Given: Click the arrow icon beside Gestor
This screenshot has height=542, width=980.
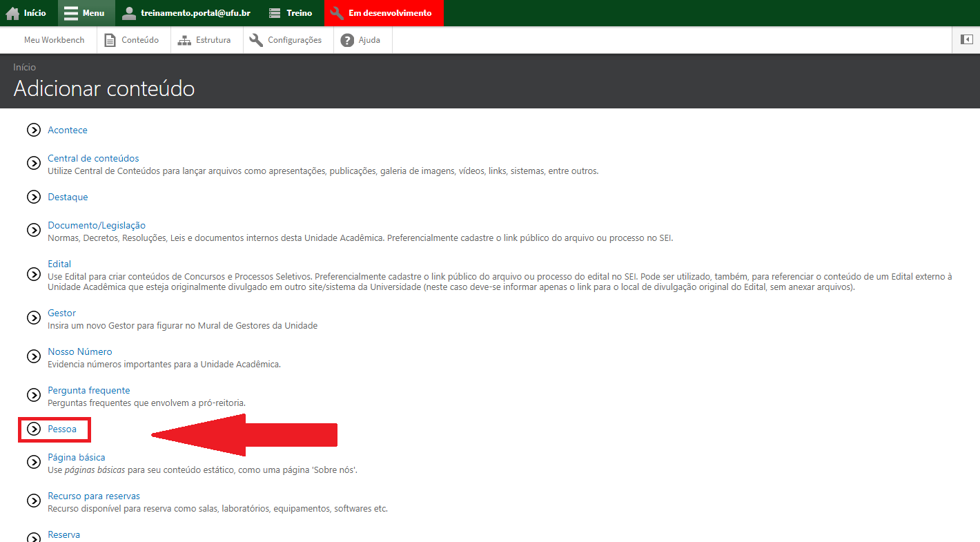Looking at the screenshot, I should pyautogui.click(x=34, y=318).
